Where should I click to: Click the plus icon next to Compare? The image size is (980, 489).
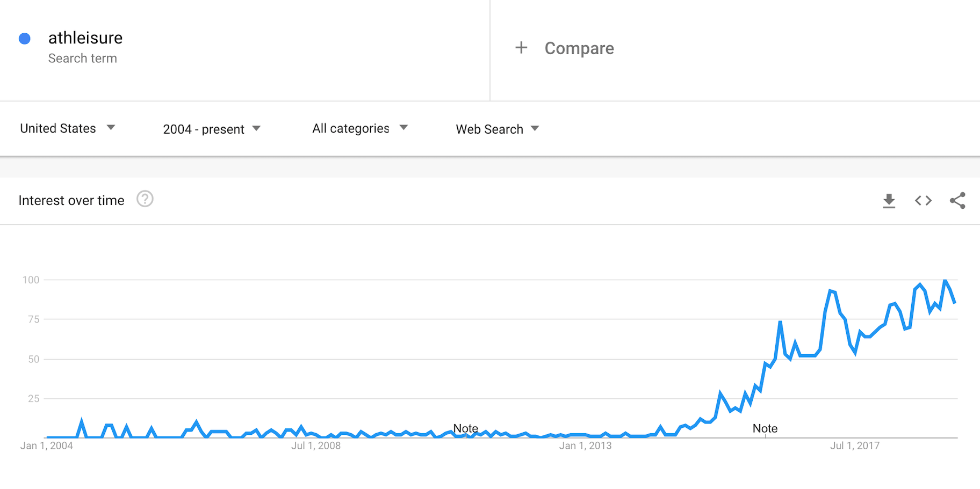pos(521,48)
